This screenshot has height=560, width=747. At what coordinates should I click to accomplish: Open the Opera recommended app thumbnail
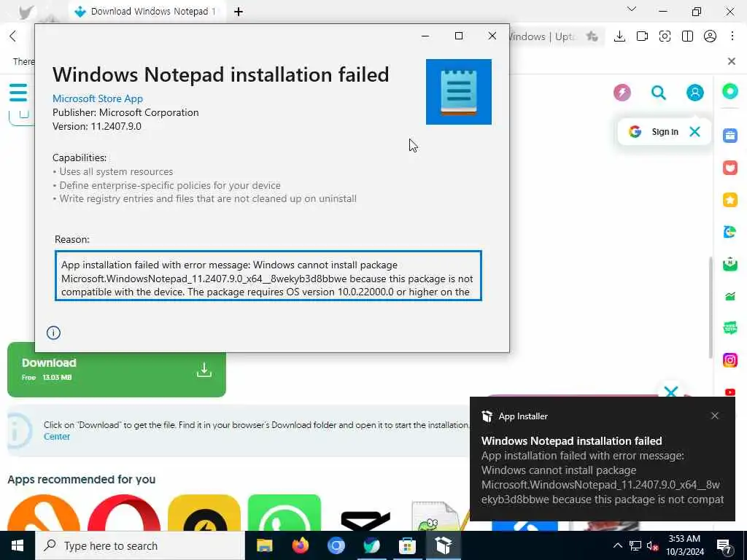[124, 513]
